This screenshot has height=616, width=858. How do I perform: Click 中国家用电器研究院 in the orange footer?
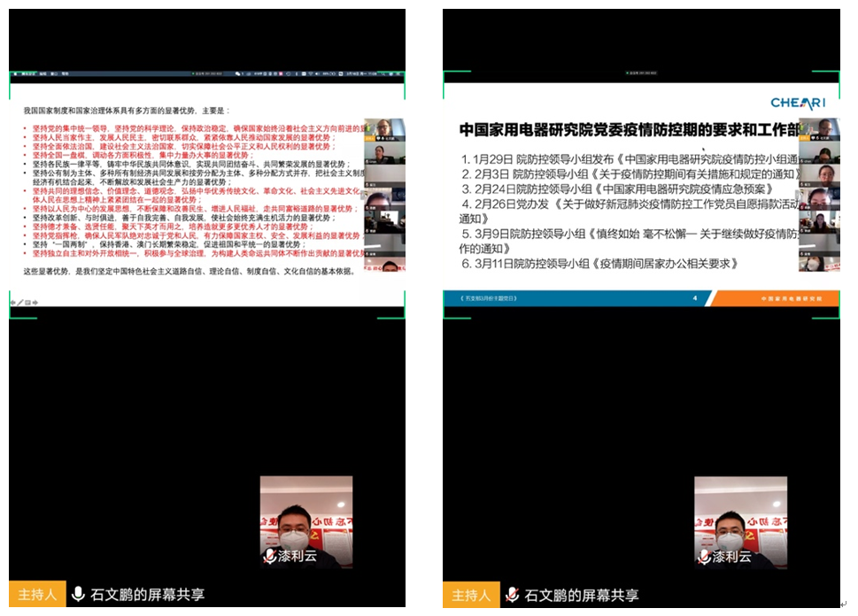click(792, 298)
